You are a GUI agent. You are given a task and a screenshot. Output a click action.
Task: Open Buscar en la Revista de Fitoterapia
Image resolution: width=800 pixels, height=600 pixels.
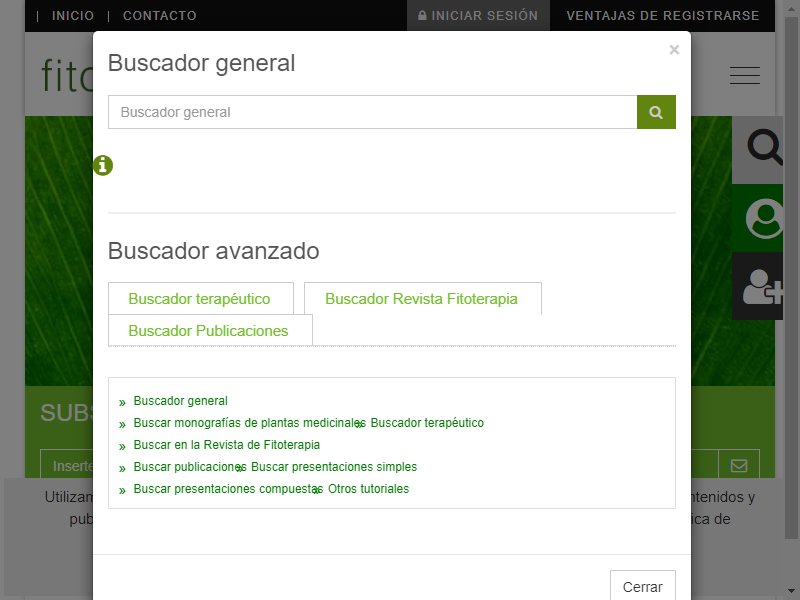(227, 445)
